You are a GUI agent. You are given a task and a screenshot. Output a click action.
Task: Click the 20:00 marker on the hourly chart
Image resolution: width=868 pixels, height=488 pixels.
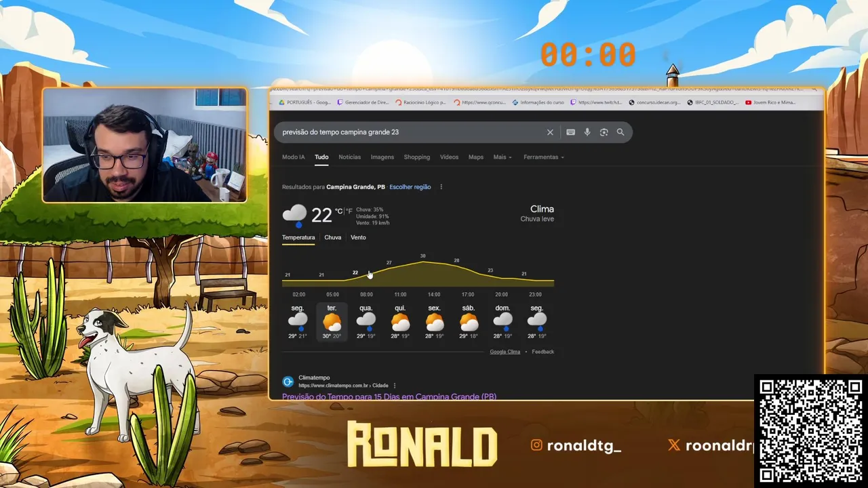click(x=501, y=295)
